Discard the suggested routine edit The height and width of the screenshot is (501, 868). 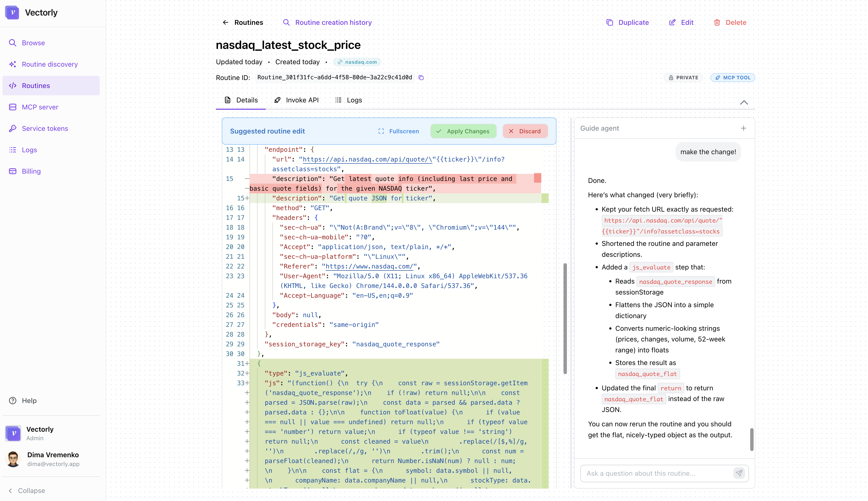(525, 131)
